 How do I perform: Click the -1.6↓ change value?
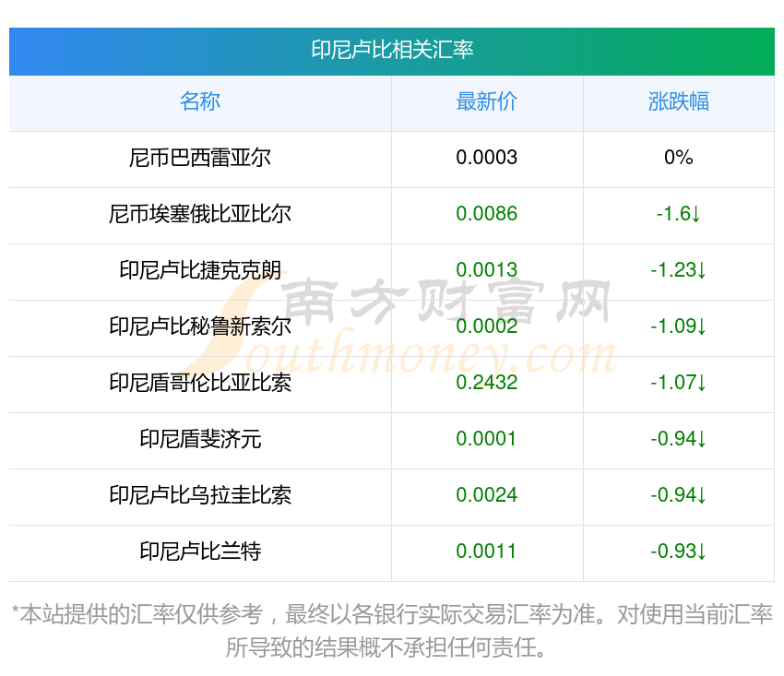[x=679, y=214]
